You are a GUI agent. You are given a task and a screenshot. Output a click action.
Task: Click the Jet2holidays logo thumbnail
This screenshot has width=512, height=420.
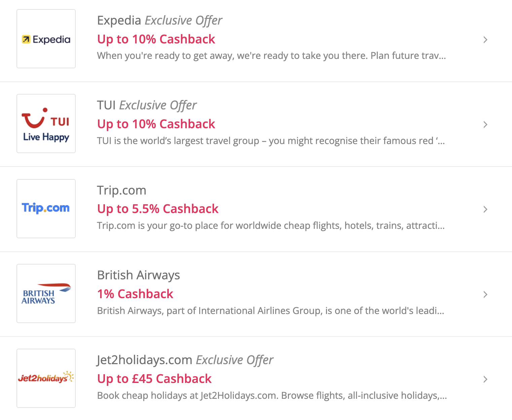click(46, 378)
